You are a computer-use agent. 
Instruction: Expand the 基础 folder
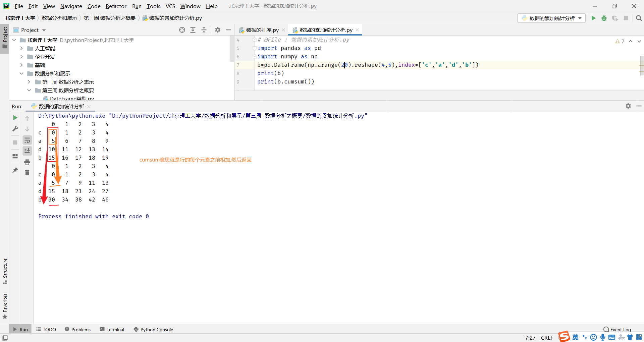pos(21,65)
